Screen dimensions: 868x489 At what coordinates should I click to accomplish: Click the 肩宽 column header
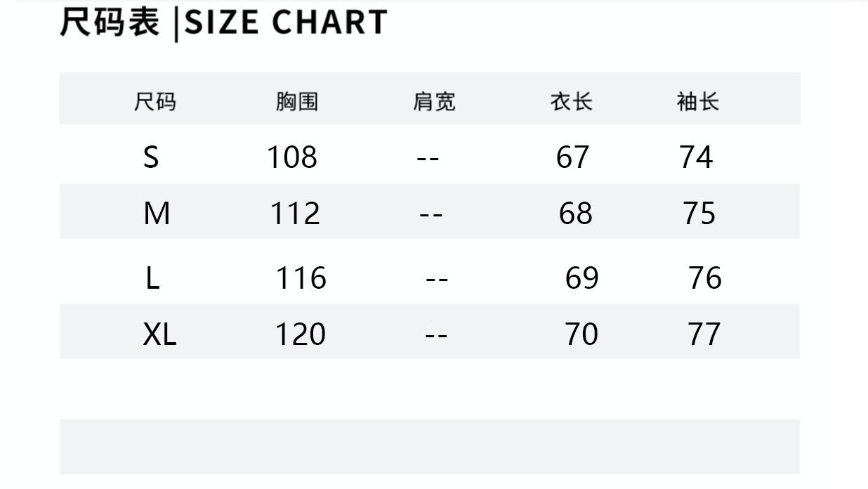click(434, 103)
